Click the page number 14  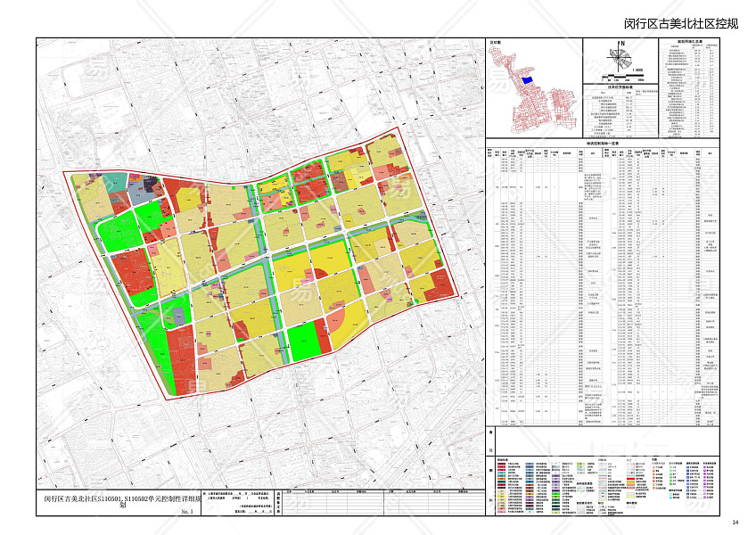point(735,522)
